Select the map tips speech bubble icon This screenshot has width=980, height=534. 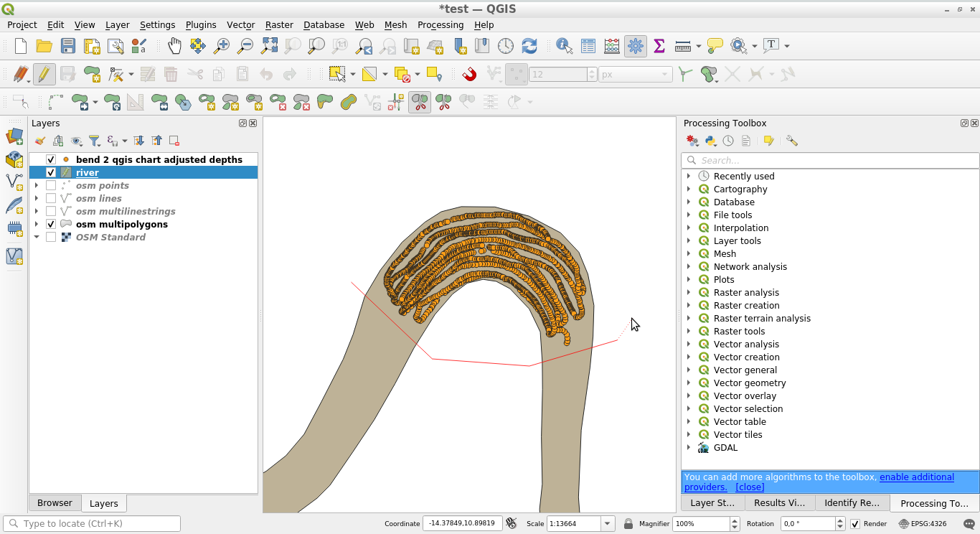tap(715, 46)
